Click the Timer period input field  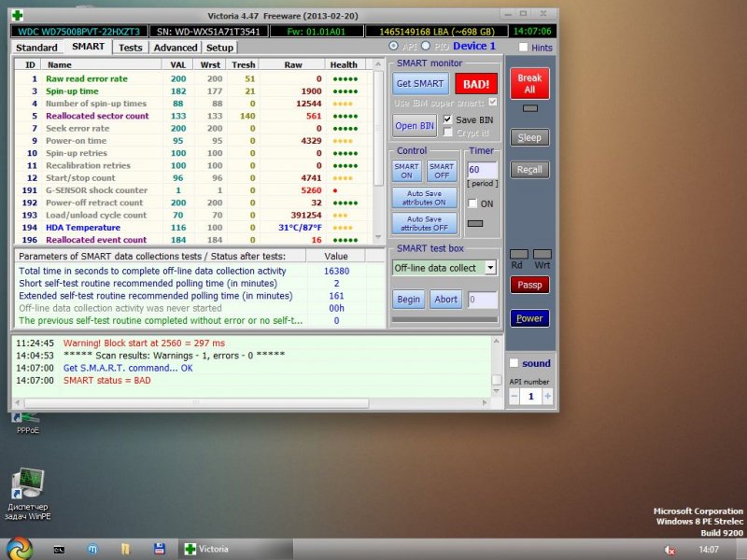pyautogui.click(x=481, y=170)
